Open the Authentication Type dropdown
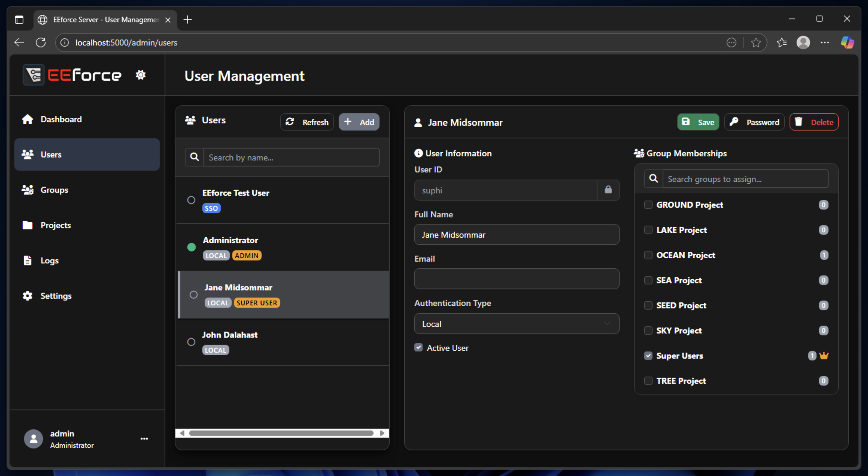The image size is (868, 476). tap(516, 324)
